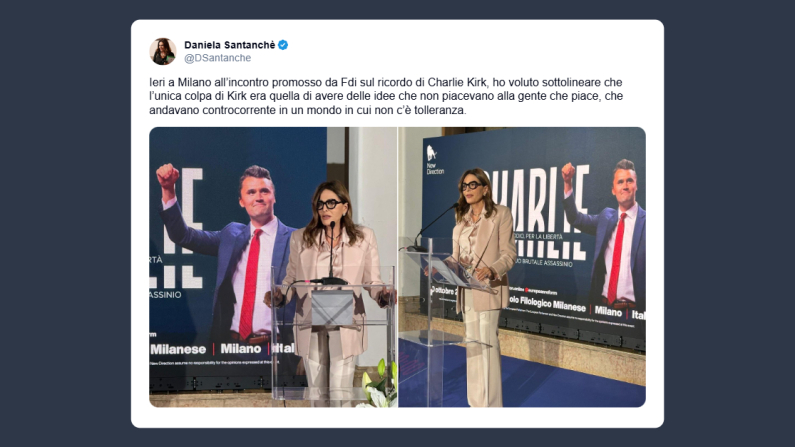Click the blue verified badge

pos(283,45)
